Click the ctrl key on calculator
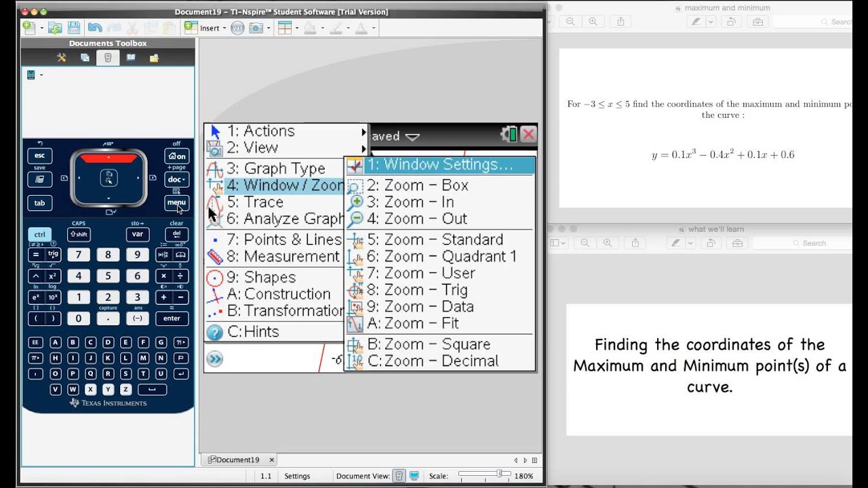The width and height of the screenshot is (868, 488). click(x=39, y=235)
